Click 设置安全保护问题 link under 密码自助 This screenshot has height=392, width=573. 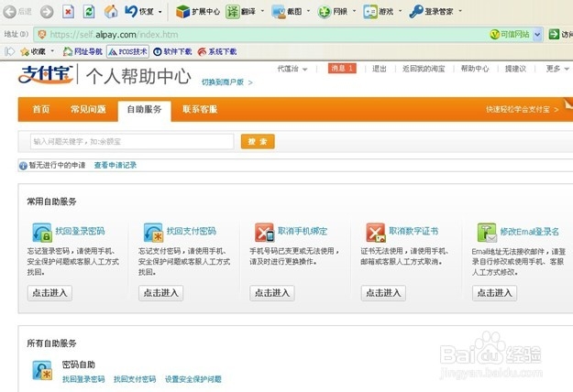193,379
